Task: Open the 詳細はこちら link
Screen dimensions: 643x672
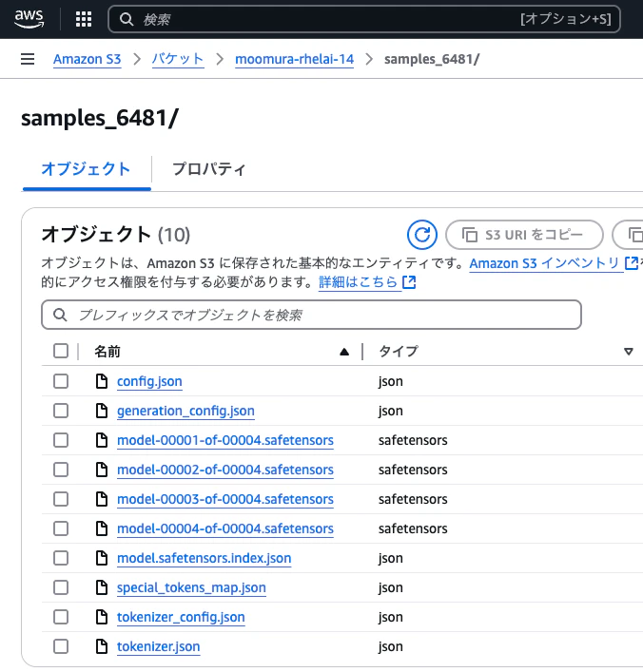Action: tap(358, 282)
